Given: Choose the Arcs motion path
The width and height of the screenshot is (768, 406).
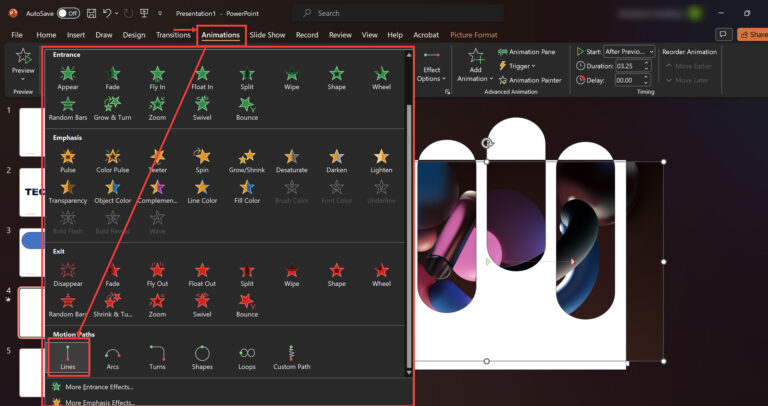Looking at the screenshot, I should [x=113, y=358].
